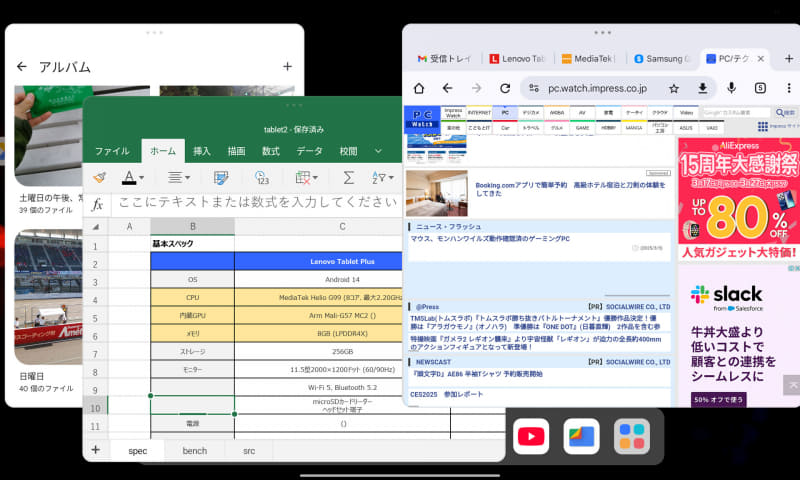
Task: Select column B header in Excel
Action: [192, 226]
